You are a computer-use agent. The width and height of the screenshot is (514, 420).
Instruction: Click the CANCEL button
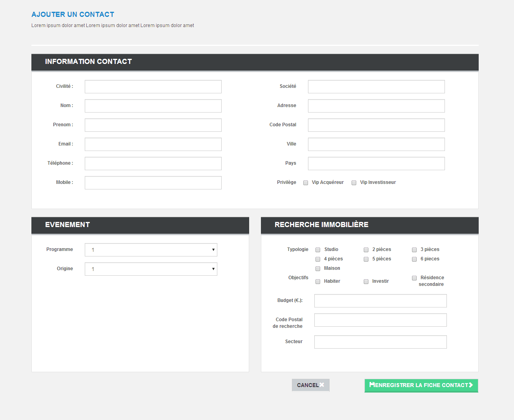click(x=310, y=385)
